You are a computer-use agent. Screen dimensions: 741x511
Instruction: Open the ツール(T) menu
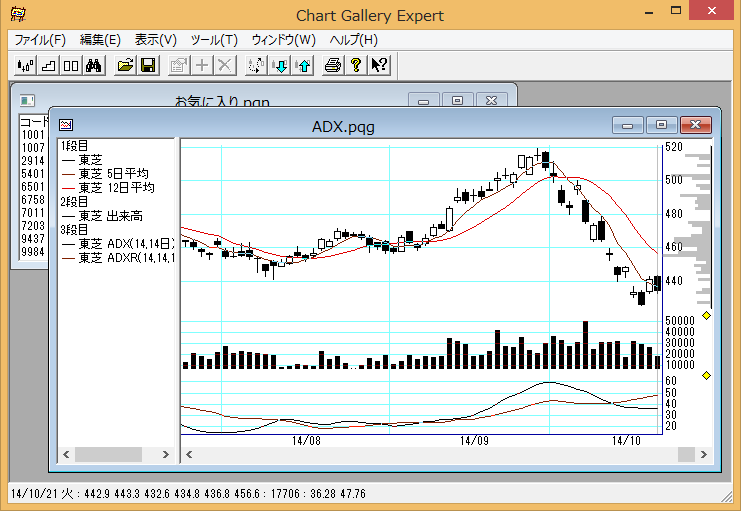coord(215,40)
